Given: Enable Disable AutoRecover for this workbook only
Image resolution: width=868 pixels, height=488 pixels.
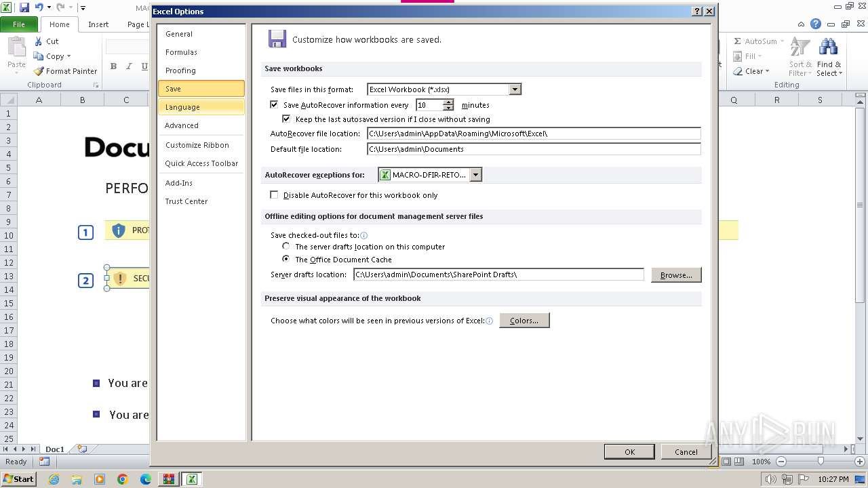Looking at the screenshot, I should [274, 195].
